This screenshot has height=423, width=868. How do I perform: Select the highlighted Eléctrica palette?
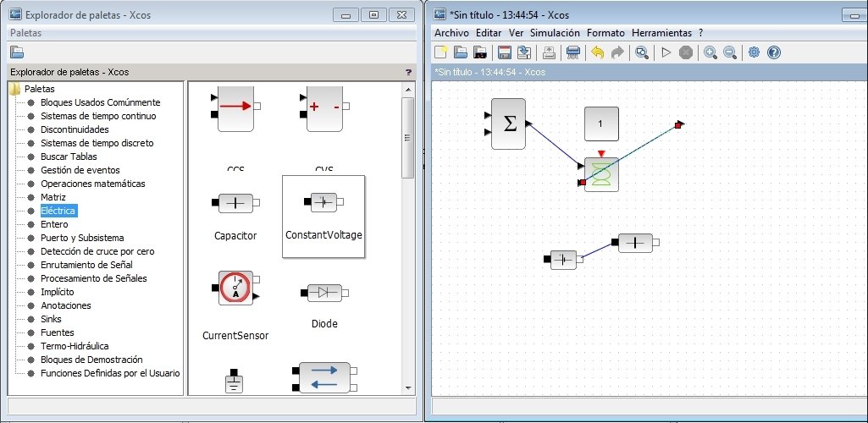(x=58, y=211)
